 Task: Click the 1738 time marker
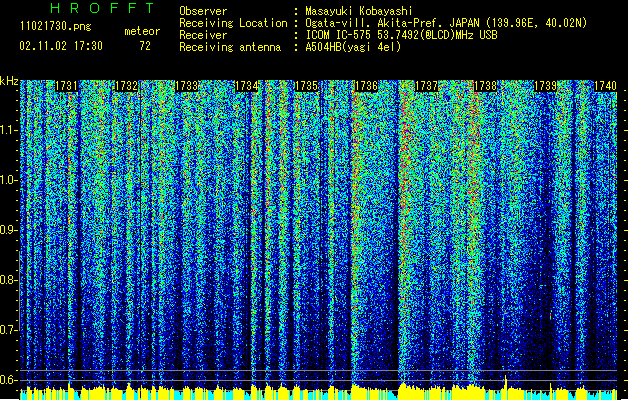click(x=486, y=87)
